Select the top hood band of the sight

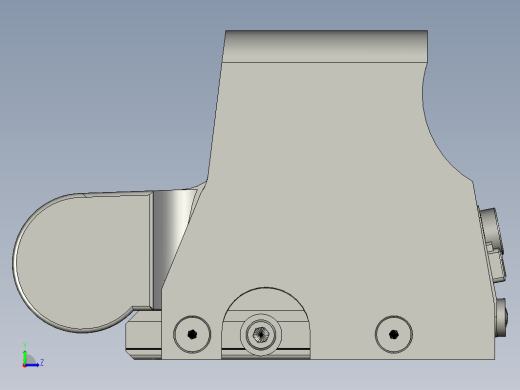(x=325, y=46)
